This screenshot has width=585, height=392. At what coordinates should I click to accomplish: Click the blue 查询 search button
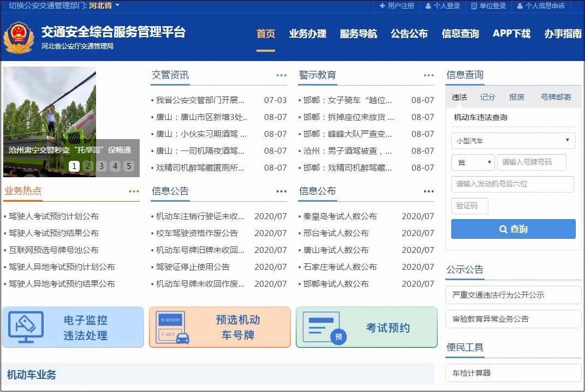(x=513, y=229)
